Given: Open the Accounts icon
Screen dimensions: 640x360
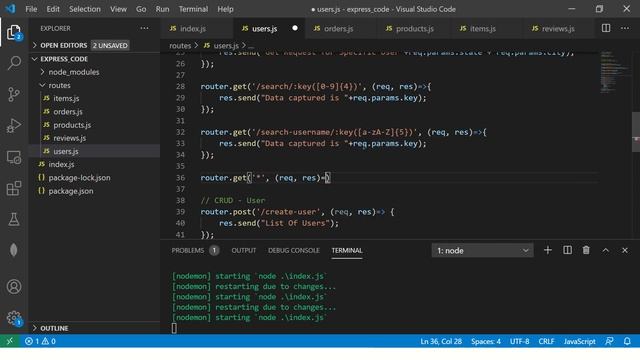Looking at the screenshot, I should click(14, 287).
